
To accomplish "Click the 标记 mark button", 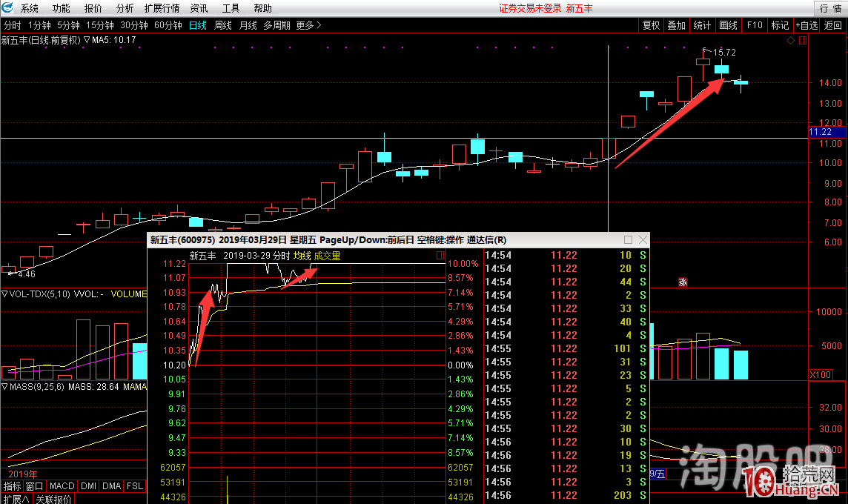I will click(x=780, y=25).
